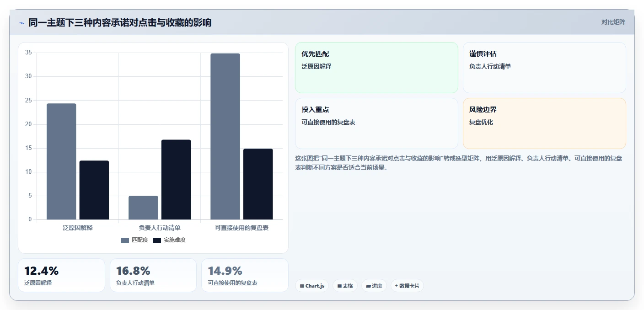Open the 优先匹配 matrix card
Image resolution: width=644 pixels, height=310 pixels.
point(376,68)
